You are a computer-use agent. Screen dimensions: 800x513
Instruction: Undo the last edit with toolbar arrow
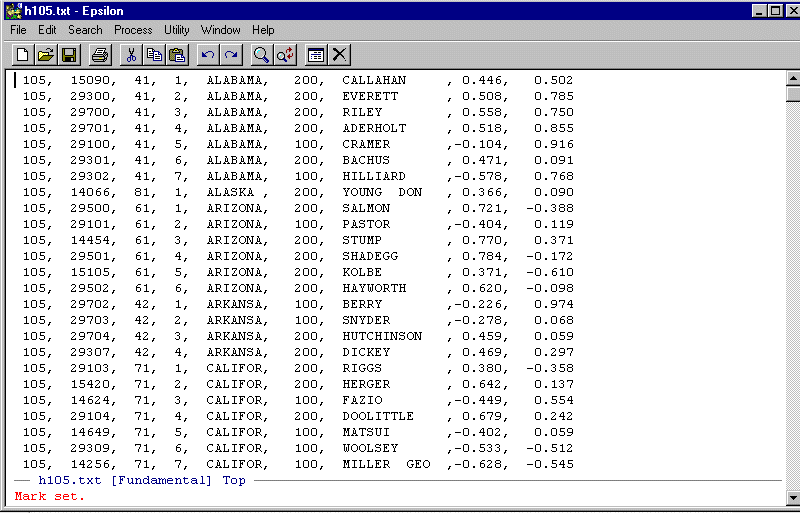click(208, 55)
